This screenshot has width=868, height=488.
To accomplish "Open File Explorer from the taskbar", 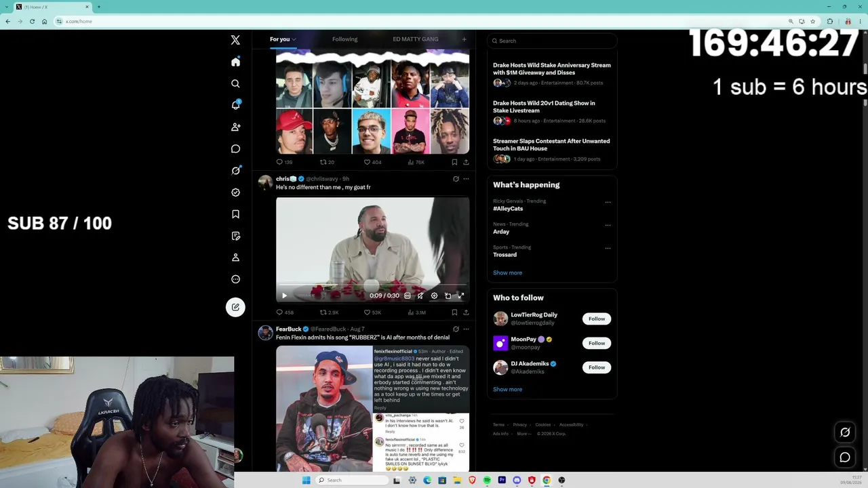I will tap(457, 480).
